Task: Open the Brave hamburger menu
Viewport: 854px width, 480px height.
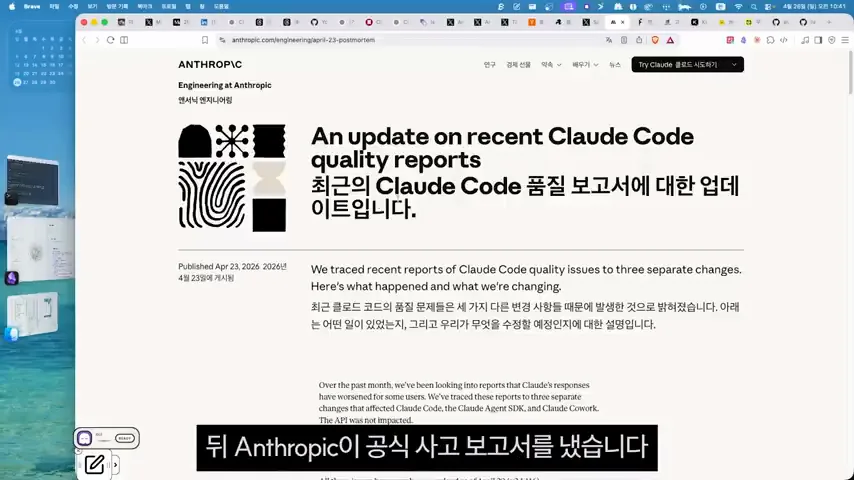Action: [845, 40]
